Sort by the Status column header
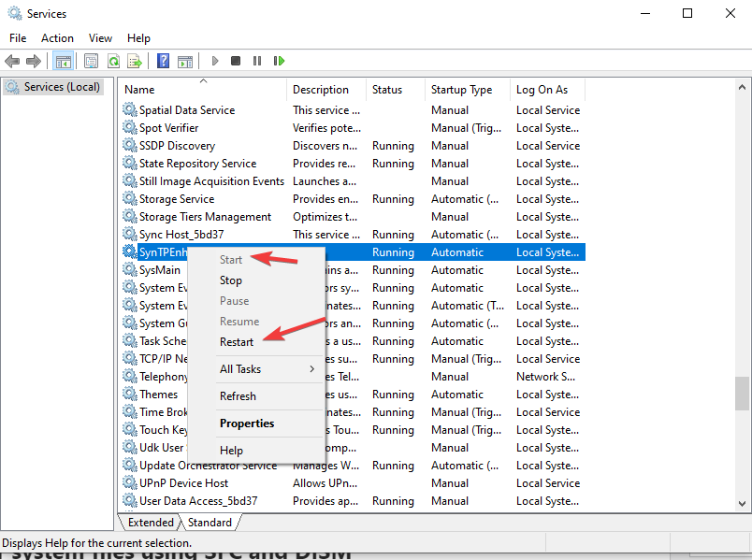The width and height of the screenshot is (752, 560). (396, 90)
